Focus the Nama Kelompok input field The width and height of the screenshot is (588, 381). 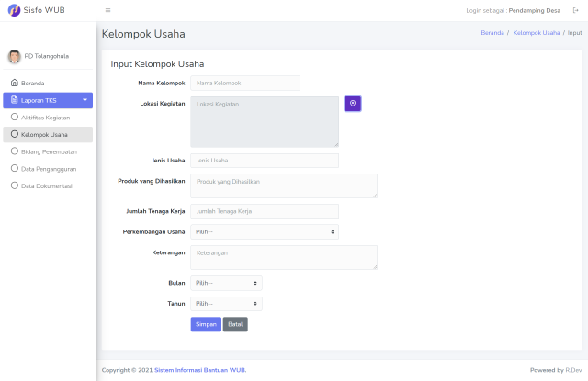tap(245, 84)
